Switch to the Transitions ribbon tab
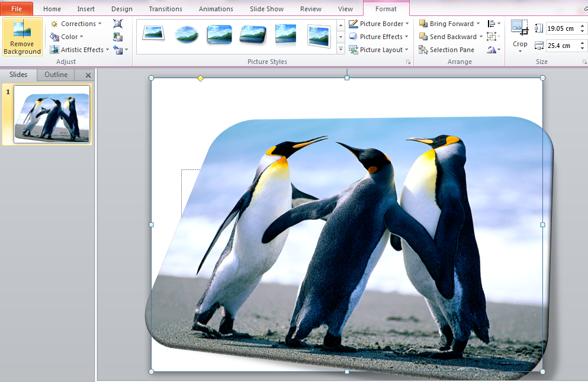Viewport: 588px width, 382px height. 166,9
